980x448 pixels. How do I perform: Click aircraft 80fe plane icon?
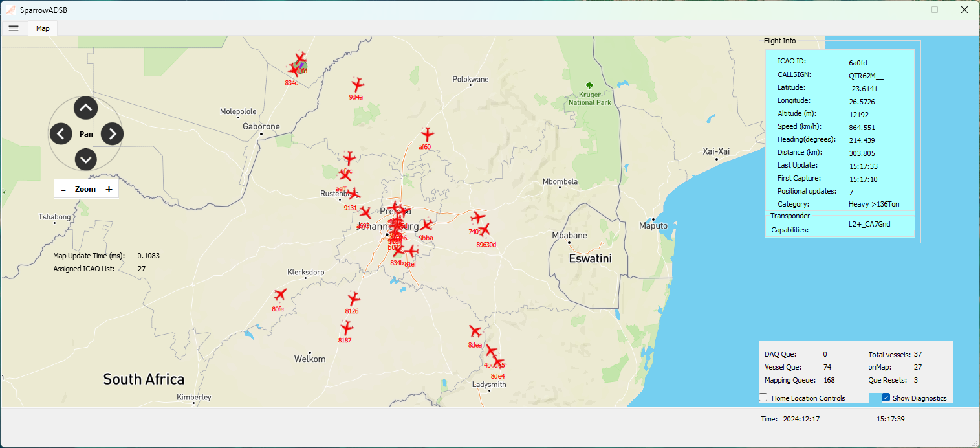[280, 296]
